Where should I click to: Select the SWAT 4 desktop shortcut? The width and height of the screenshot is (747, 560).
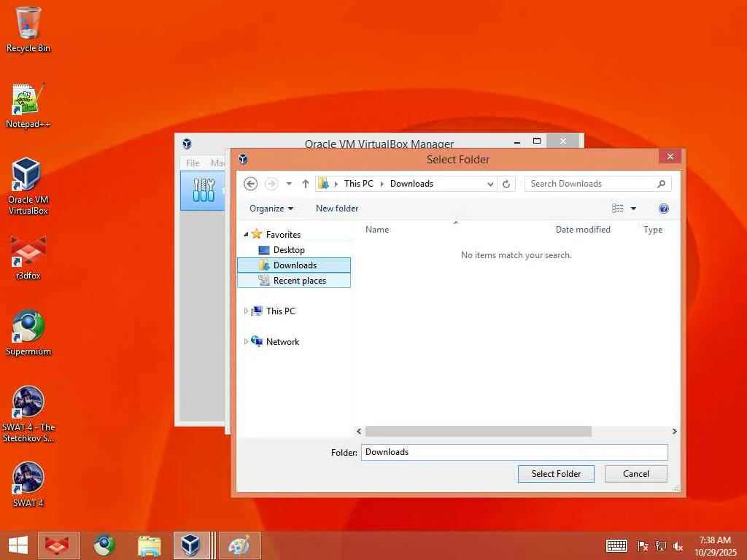[x=28, y=484]
